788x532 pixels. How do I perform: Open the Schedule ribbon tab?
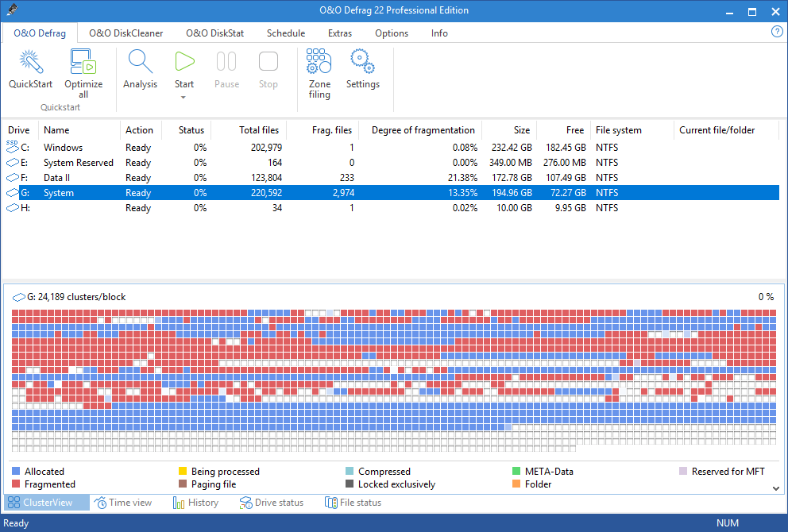click(285, 33)
